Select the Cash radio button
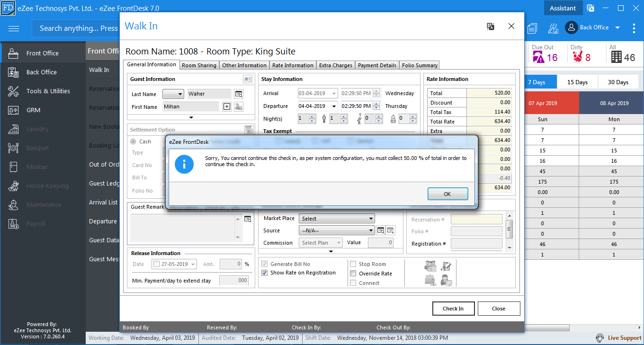The height and width of the screenshot is (345, 644). 133,142
